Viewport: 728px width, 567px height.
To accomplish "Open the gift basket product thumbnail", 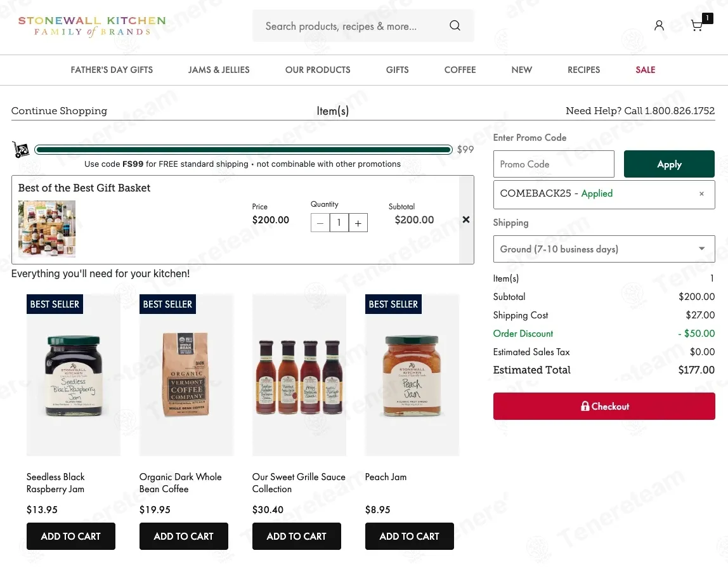I will click(x=47, y=229).
